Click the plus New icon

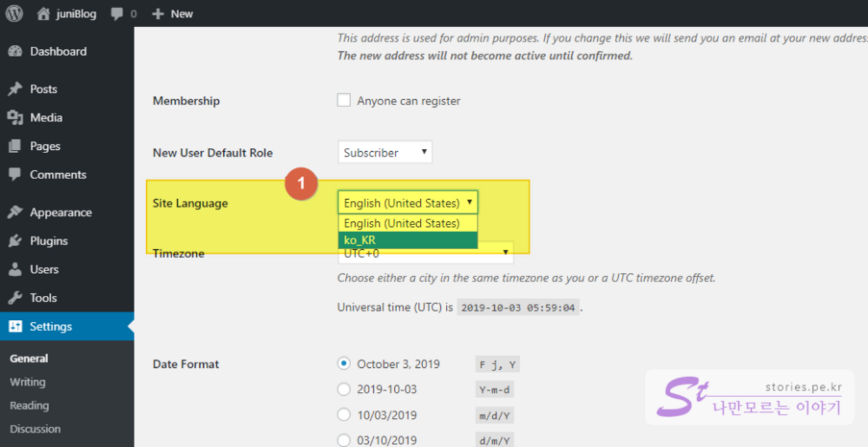click(x=158, y=14)
